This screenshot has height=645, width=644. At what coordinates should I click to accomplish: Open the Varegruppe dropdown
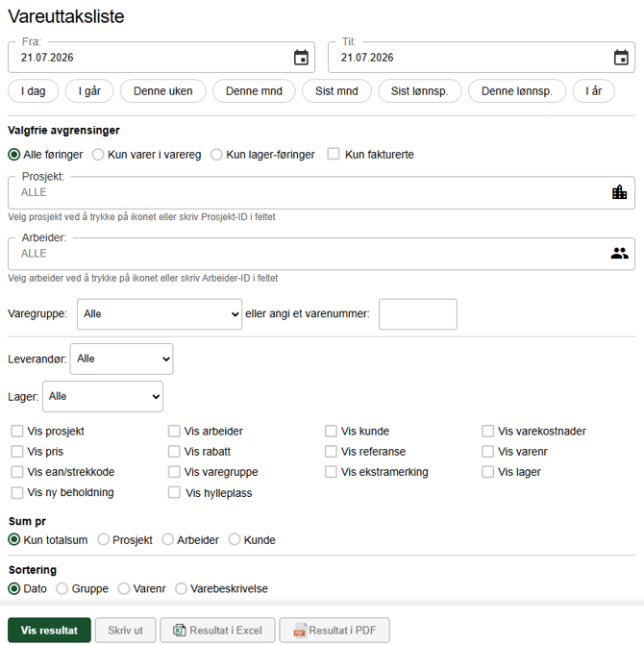160,314
